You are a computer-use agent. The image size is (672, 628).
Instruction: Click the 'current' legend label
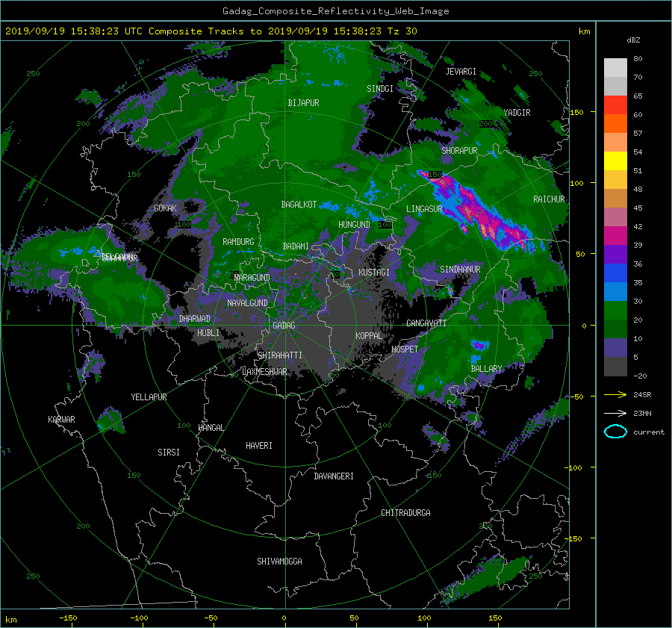click(649, 432)
